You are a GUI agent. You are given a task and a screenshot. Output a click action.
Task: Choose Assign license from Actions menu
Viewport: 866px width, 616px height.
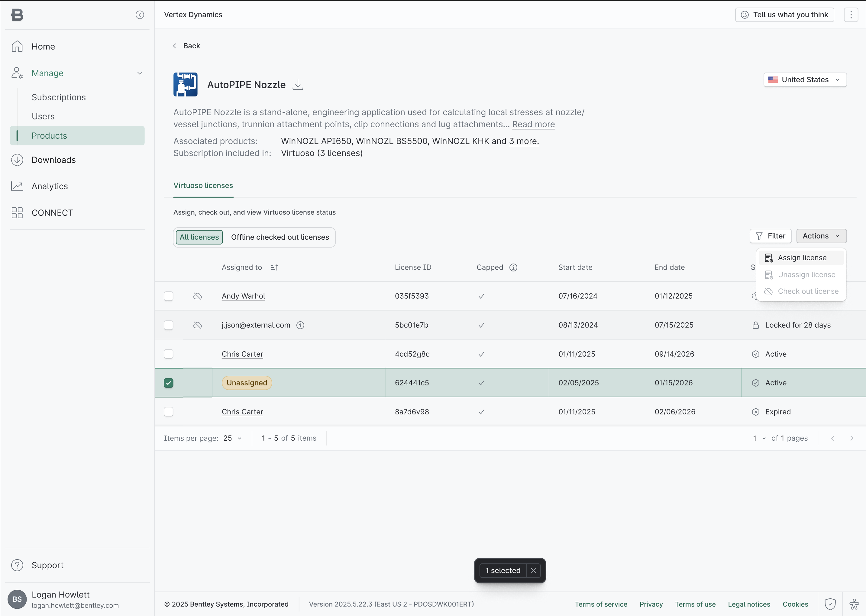[x=801, y=258]
